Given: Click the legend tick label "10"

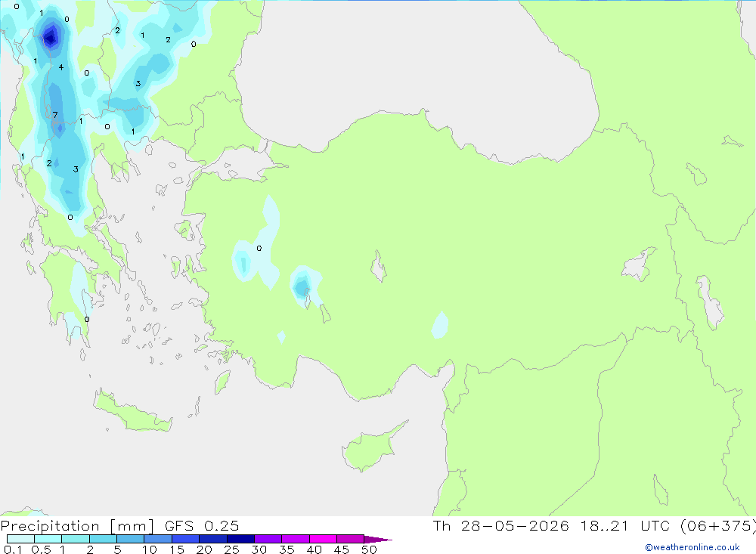Looking at the screenshot, I should [x=150, y=549].
